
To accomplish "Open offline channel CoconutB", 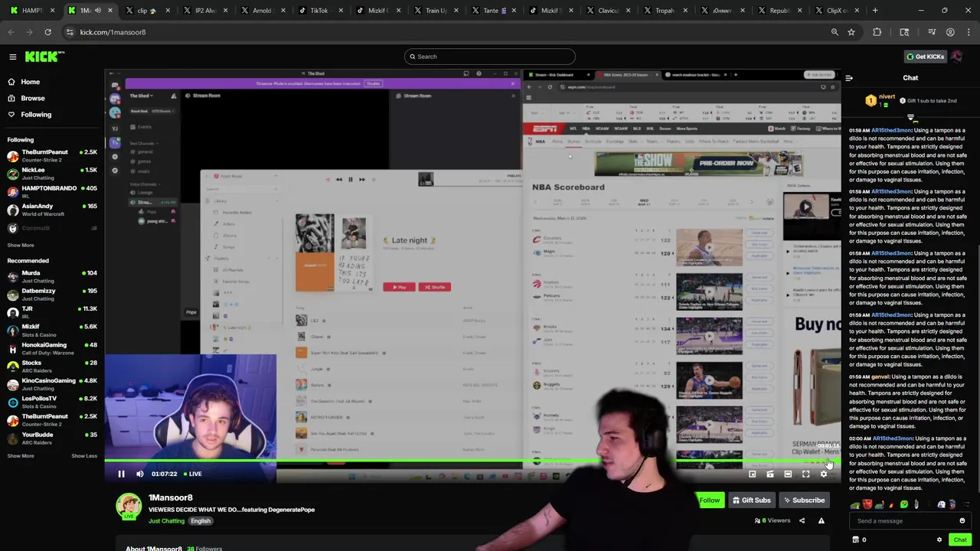I will click(52, 228).
